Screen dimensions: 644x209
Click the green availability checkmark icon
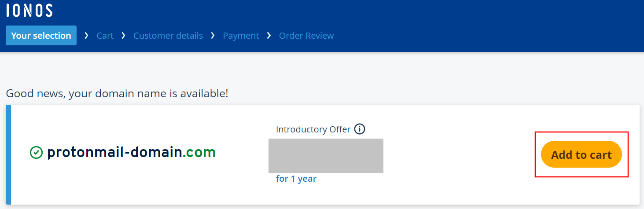[36, 153]
